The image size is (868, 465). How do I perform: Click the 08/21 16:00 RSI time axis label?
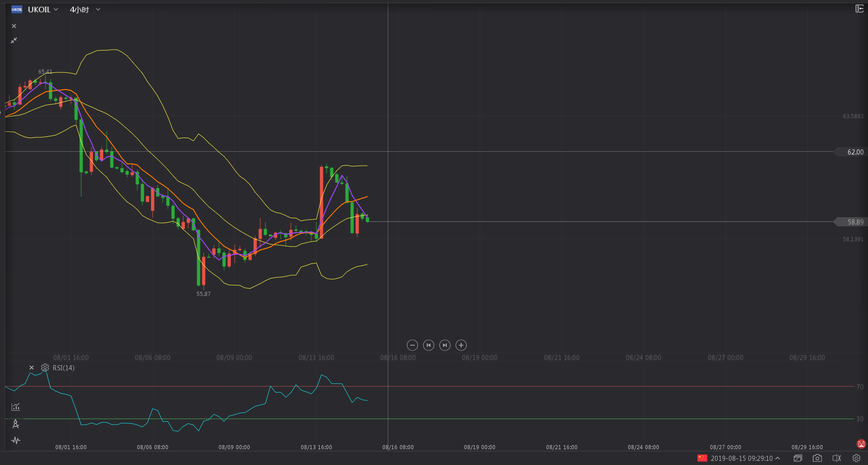pos(562,447)
